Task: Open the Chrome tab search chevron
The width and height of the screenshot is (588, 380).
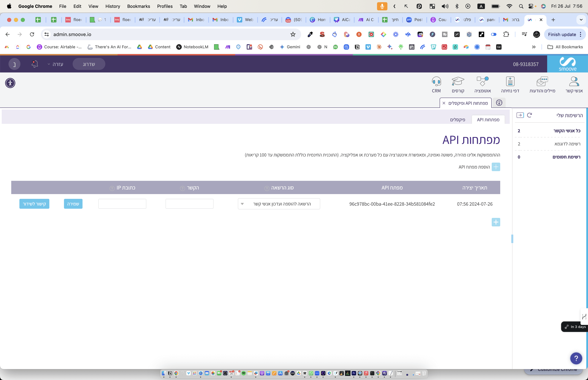Action: click(581, 20)
